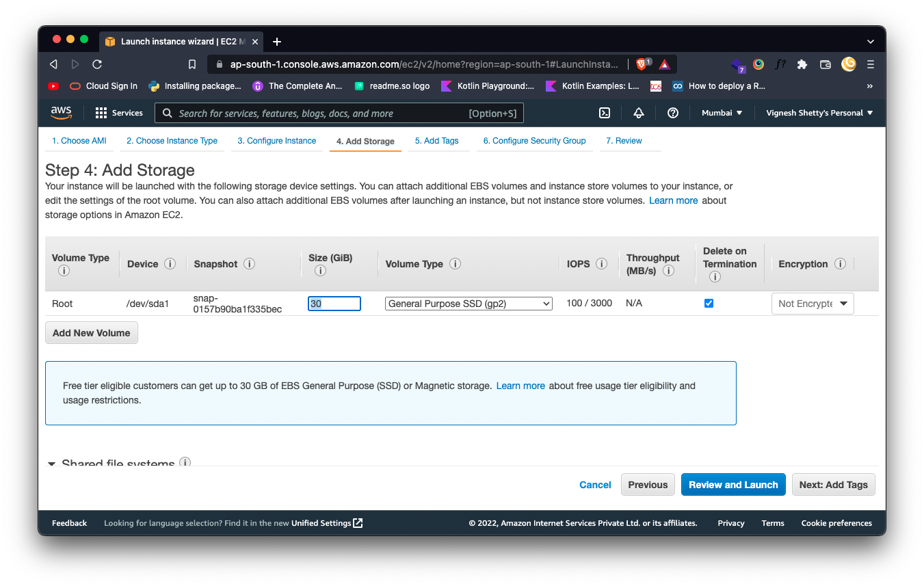The image size is (924, 586).
Task: Click the Terms footer link
Action: pos(773,523)
